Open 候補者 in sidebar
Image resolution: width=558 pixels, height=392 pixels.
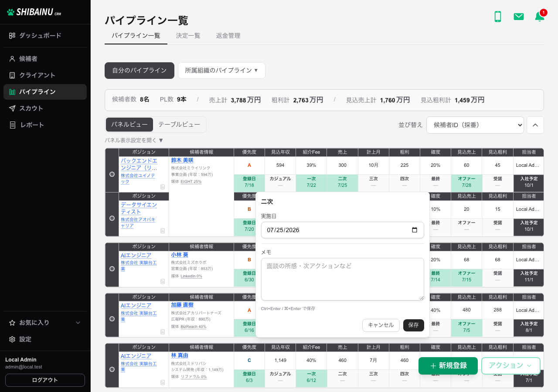point(45,59)
